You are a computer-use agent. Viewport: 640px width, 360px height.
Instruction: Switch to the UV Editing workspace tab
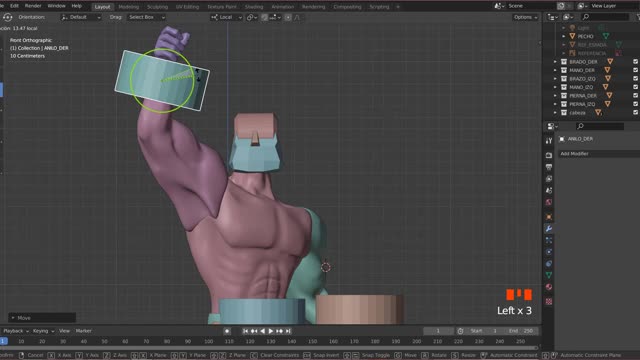pyautogui.click(x=187, y=7)
